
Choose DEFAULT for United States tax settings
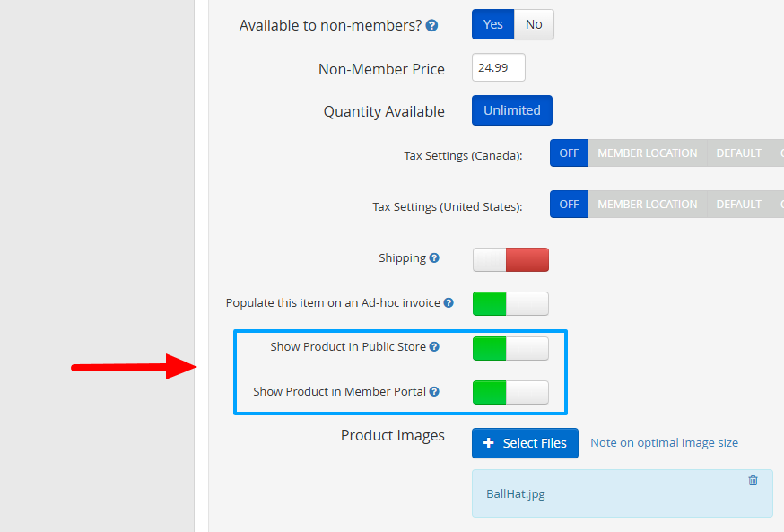click(738, 205)
